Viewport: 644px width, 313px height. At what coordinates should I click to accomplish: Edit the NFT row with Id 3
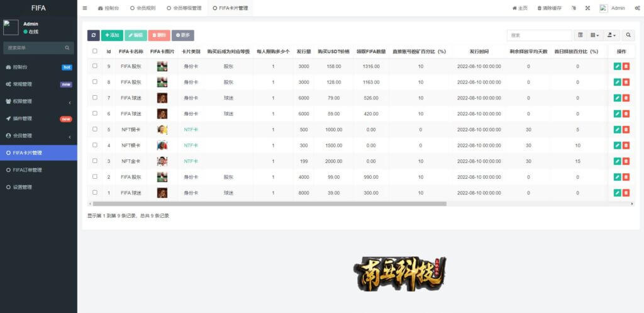[617, 161]
